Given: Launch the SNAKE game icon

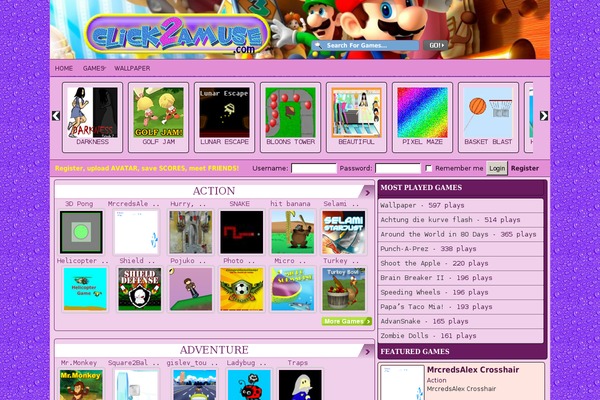Looking at the screenshot, I should pos(241,232).
